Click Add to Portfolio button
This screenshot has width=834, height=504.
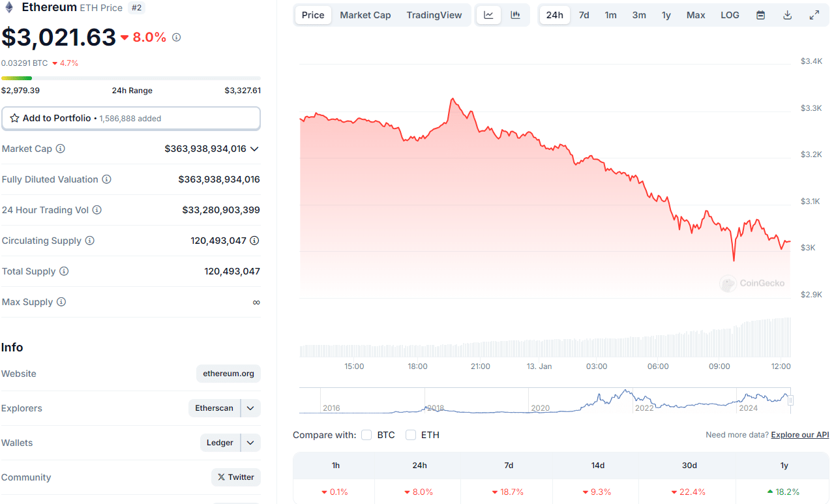[x=130, y=119]
